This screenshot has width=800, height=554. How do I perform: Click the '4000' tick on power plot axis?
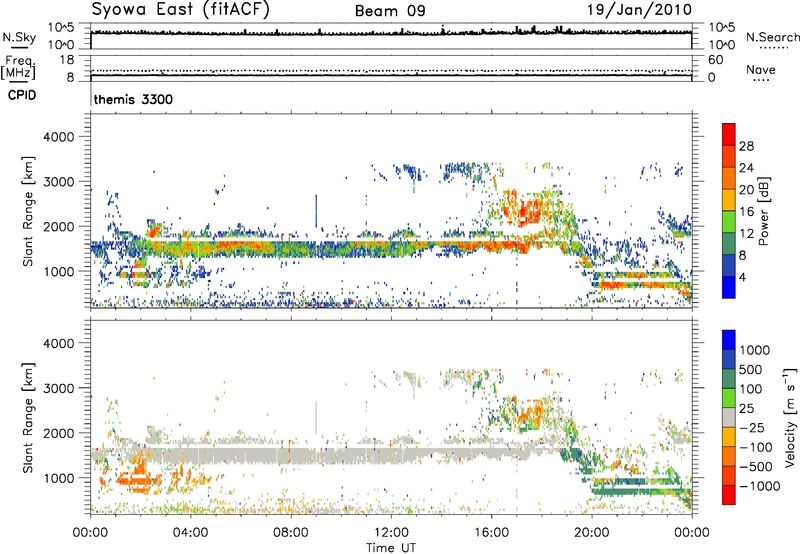(58, 137)
